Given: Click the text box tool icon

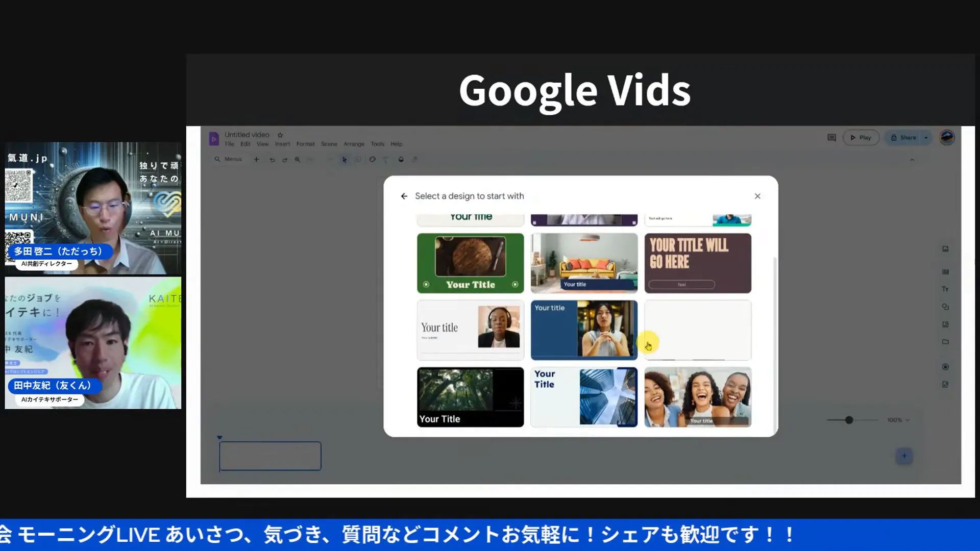Looking at the screenshot, I should click(x=358, y=159).
